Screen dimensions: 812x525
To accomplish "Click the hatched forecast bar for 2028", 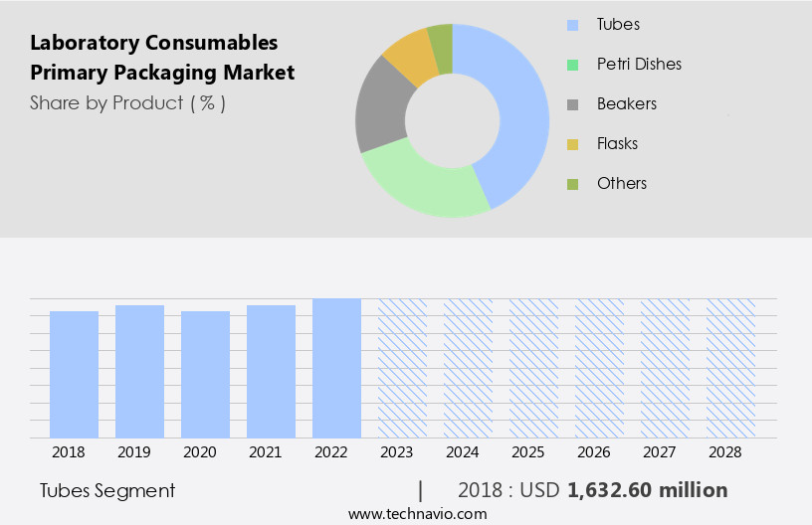I will (730, 368).
